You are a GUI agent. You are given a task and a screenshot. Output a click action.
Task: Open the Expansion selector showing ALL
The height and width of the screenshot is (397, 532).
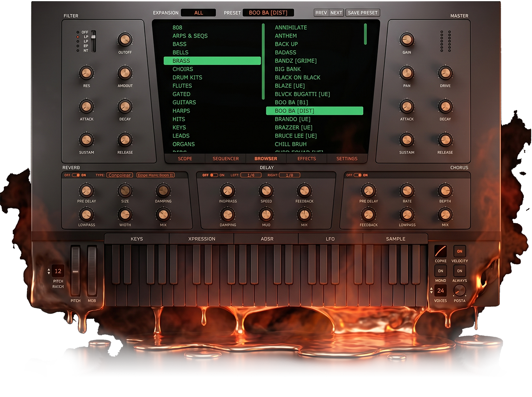198,12
